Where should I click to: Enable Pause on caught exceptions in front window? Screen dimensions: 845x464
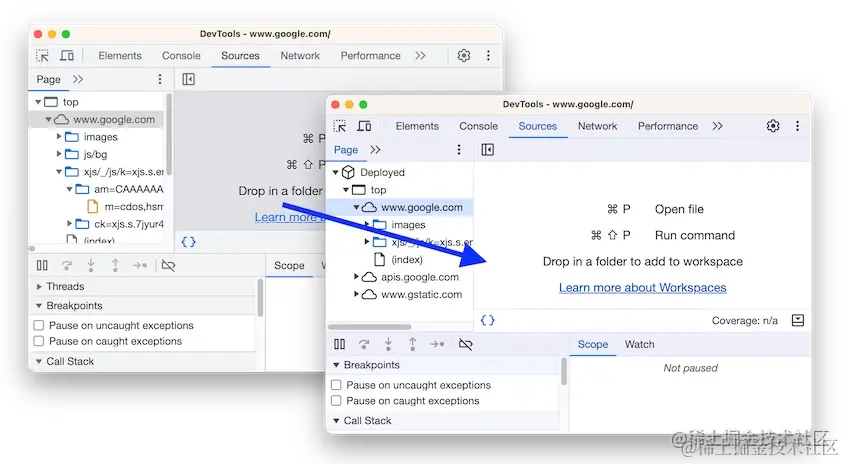click(336, 401)
